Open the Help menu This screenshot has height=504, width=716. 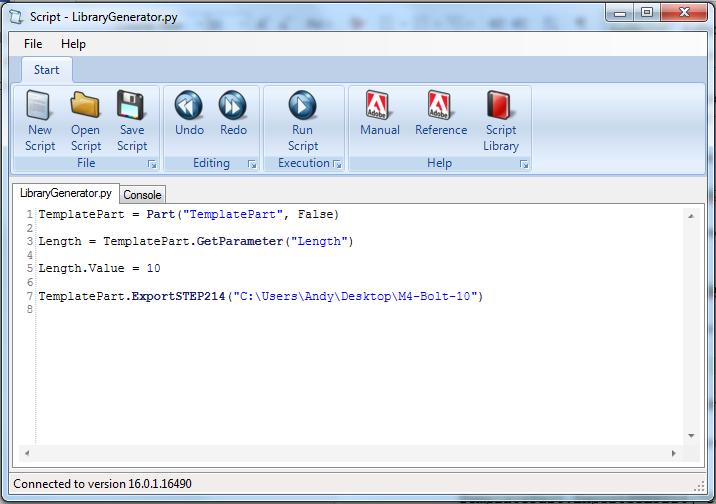coord(73,44)
